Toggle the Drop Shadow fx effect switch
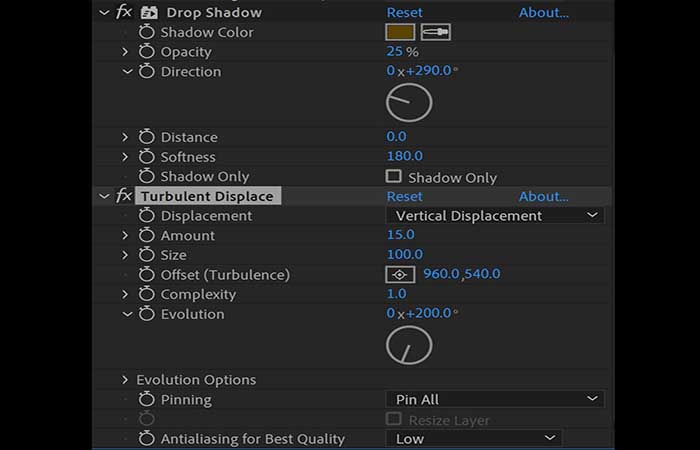This screenshot has height=450, width=700. [x=124, y=12]
